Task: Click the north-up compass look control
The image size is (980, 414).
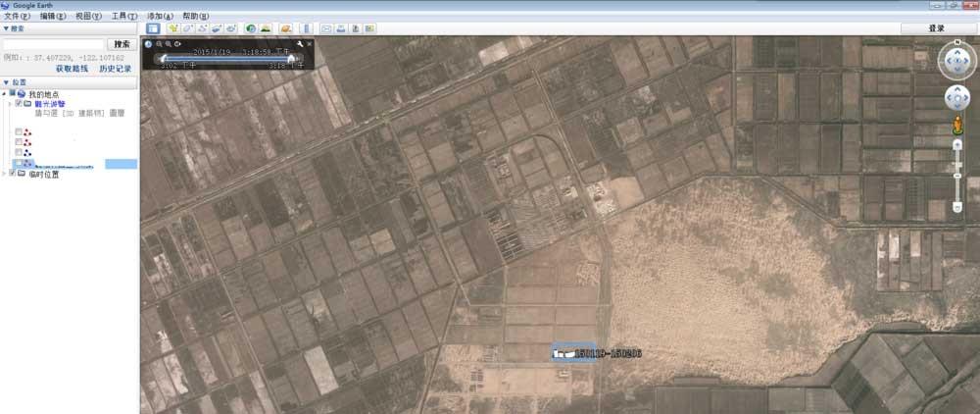Action: [x=956, y=61]
